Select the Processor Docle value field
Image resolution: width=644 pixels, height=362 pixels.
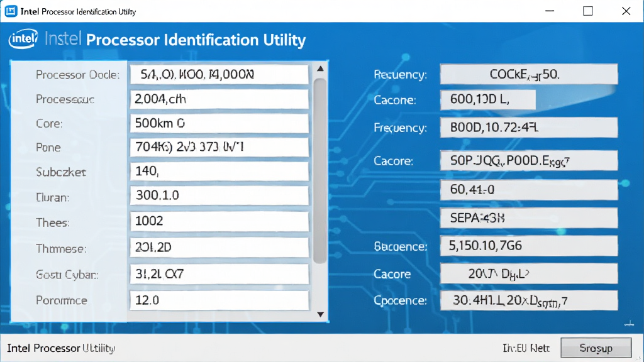pos(219,74)
